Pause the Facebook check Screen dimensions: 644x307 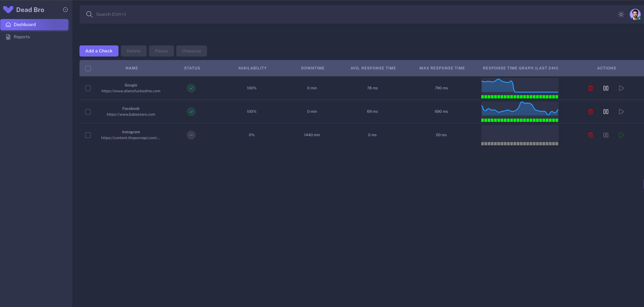point(606,112)
